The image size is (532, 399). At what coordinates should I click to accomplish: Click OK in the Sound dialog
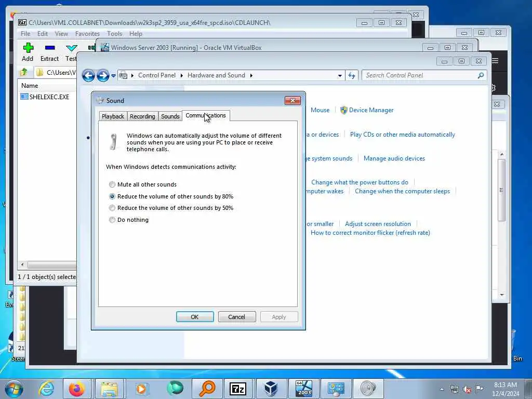click(195, 316)
